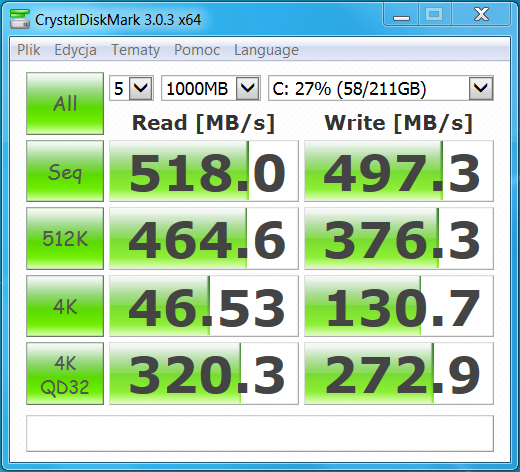This screenshot has height=472, width=520.
Task: Minimize the CrystalDiskMark window
Action: pos(401,15)
